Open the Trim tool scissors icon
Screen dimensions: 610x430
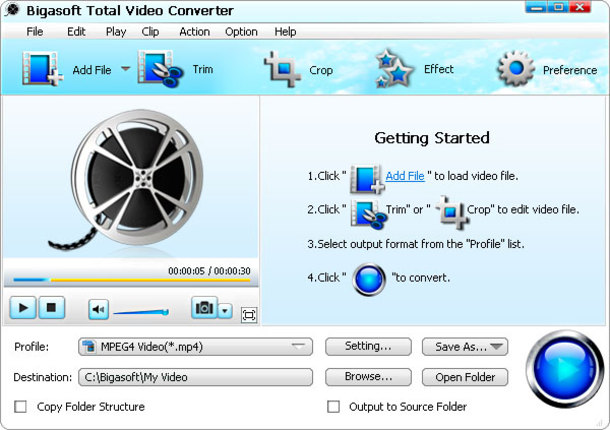tap(160, 69)
